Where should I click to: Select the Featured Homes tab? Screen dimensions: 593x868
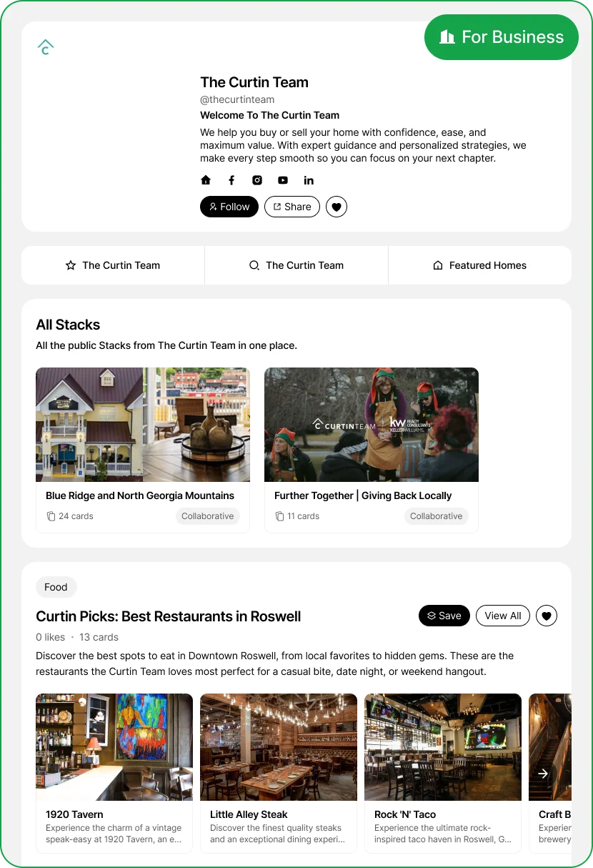(x=480, y=265)
